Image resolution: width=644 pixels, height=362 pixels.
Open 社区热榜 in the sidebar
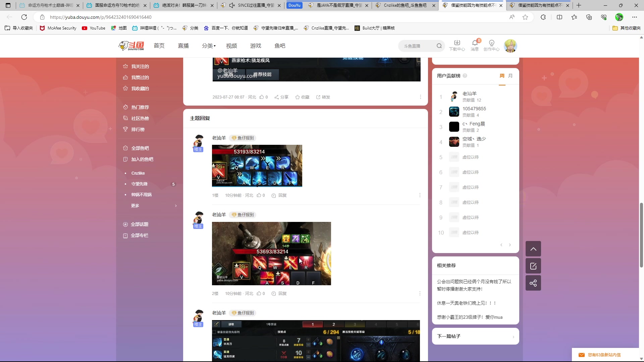click(140, 118)
